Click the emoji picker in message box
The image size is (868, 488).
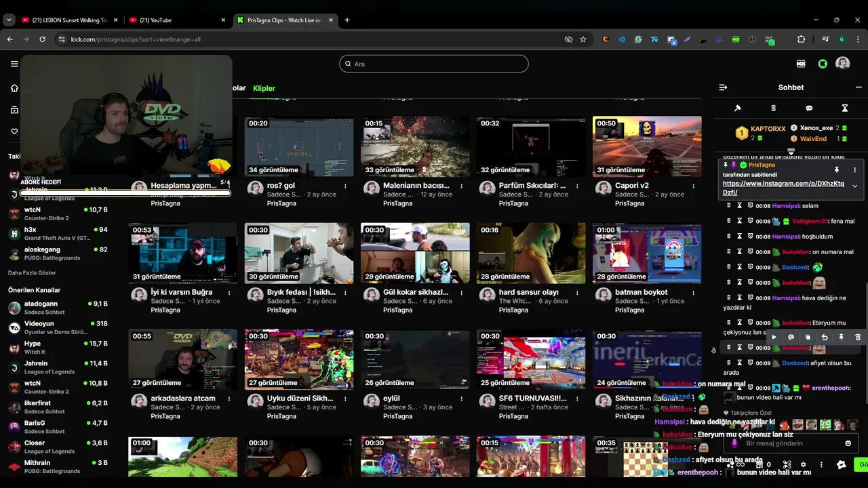coord(848,443)
